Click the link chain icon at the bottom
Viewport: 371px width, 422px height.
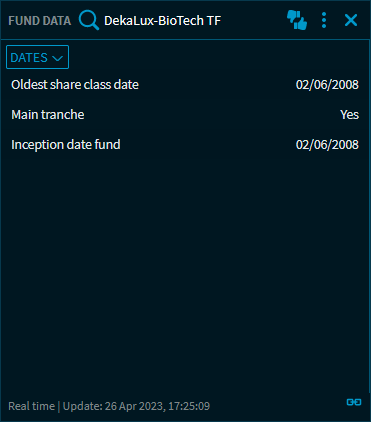point(354,402)
